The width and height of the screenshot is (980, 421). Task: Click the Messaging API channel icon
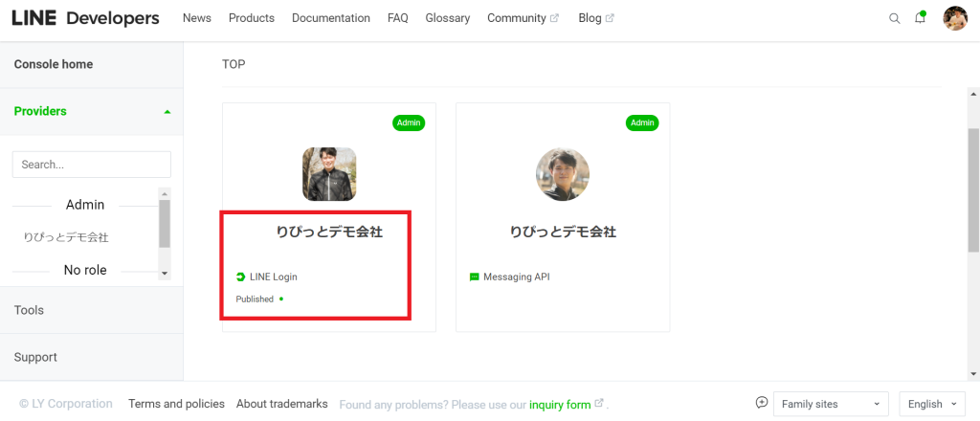(x=474, y=277)
